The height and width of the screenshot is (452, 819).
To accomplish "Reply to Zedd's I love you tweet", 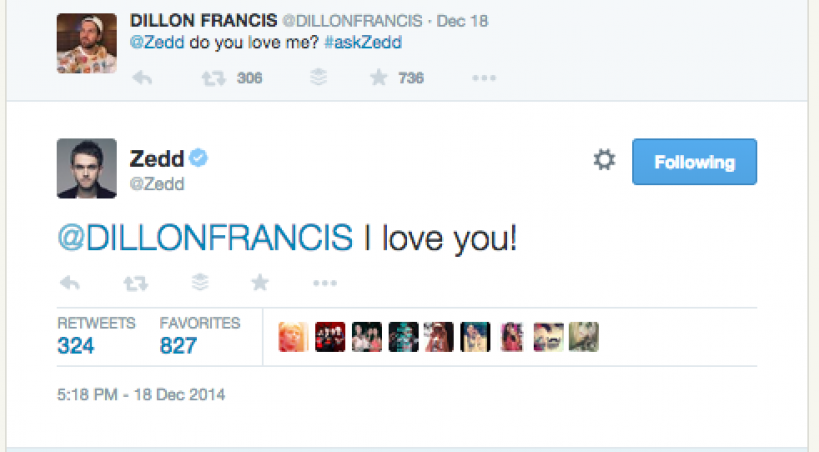I will pyautogui.click(x=70, y=284).
